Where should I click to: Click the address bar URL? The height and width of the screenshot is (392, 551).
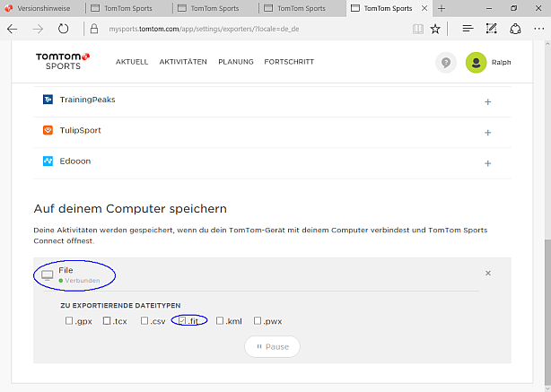pyautogui.click(x=204, y=29)
